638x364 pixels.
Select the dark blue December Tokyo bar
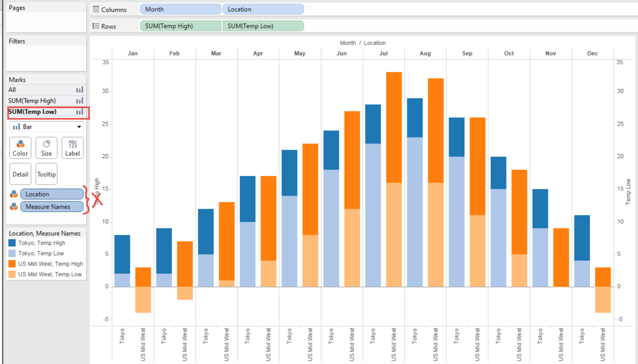tap(582, 238)
